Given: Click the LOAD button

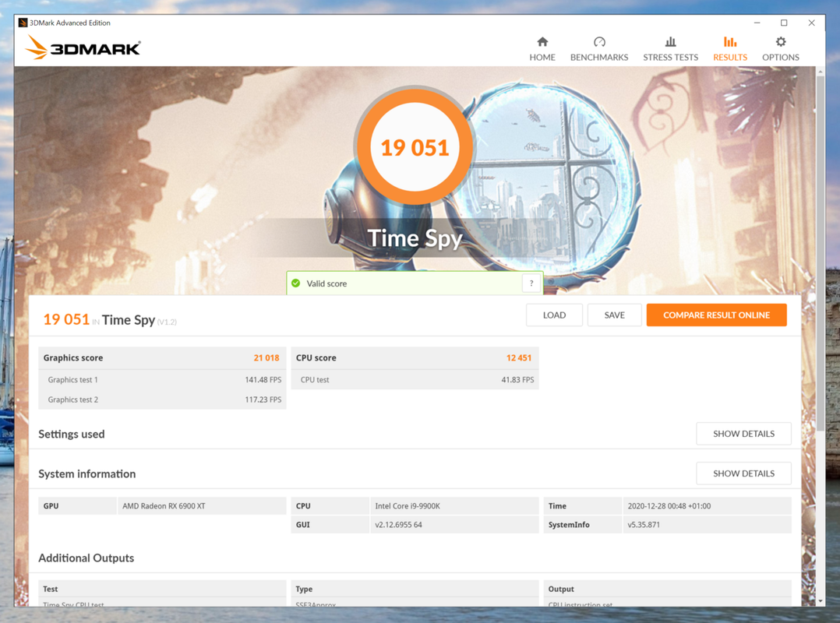Looking at the screenshot, I should (554, 315).
